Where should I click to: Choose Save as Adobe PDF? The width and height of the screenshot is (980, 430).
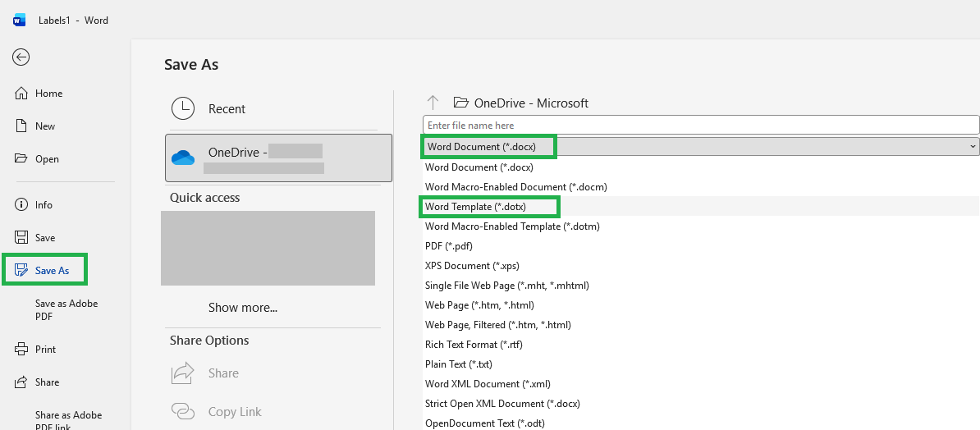[x=66, y=310]
